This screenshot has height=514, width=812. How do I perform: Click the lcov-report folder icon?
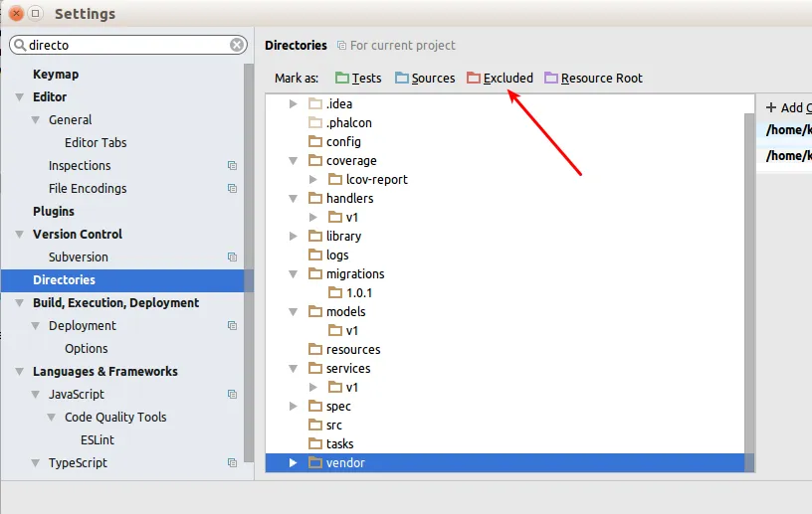coord(335,179)
